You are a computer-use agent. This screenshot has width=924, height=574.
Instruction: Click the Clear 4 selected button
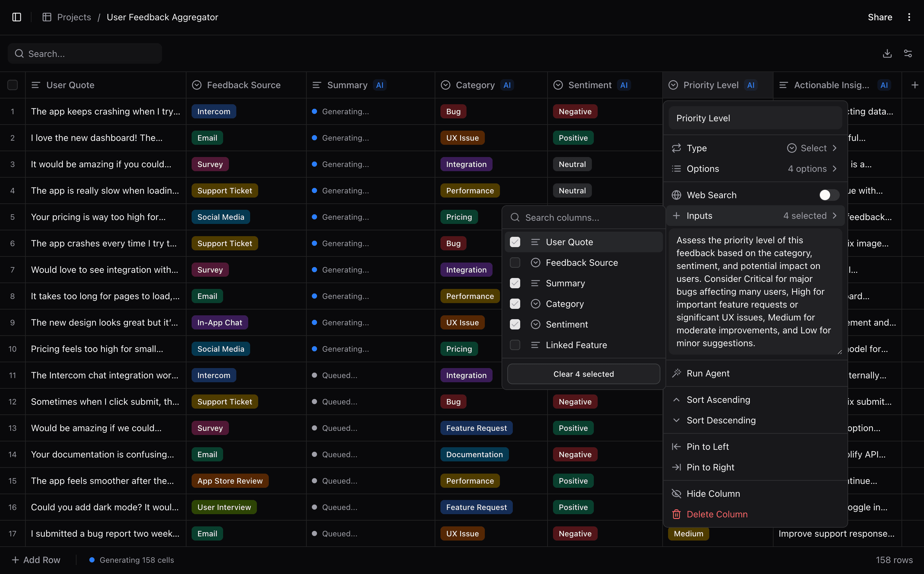584,374
